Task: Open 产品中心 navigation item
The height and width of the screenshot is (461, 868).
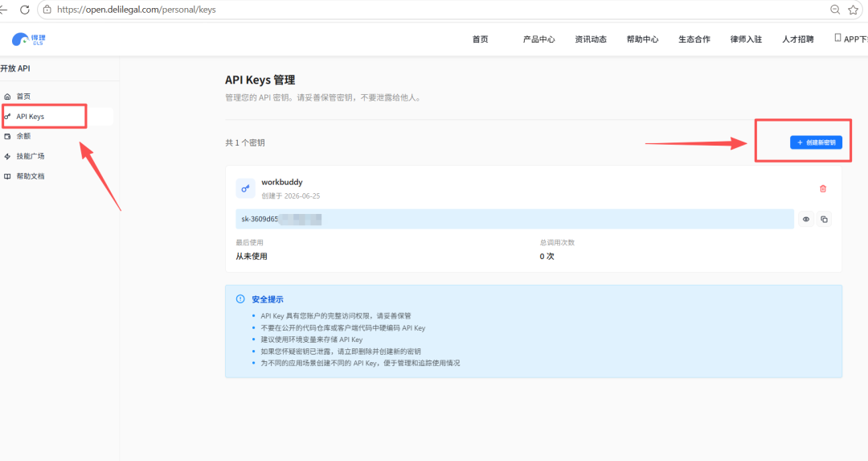Action: click(x=538, y=39)
